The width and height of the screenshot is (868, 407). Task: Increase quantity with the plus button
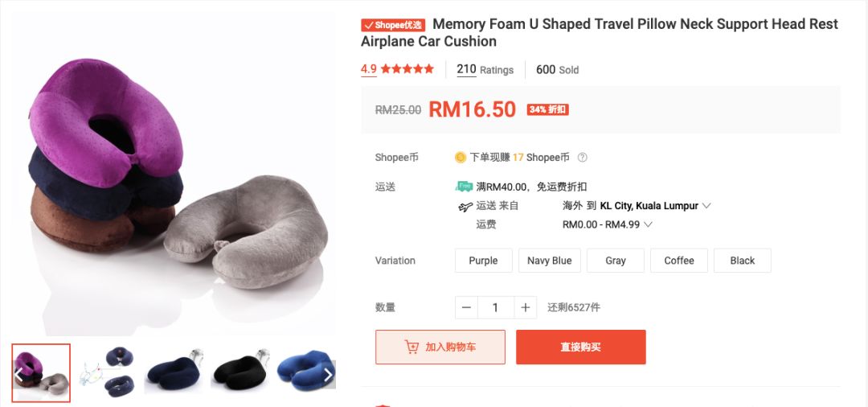[x=525, y=307]
